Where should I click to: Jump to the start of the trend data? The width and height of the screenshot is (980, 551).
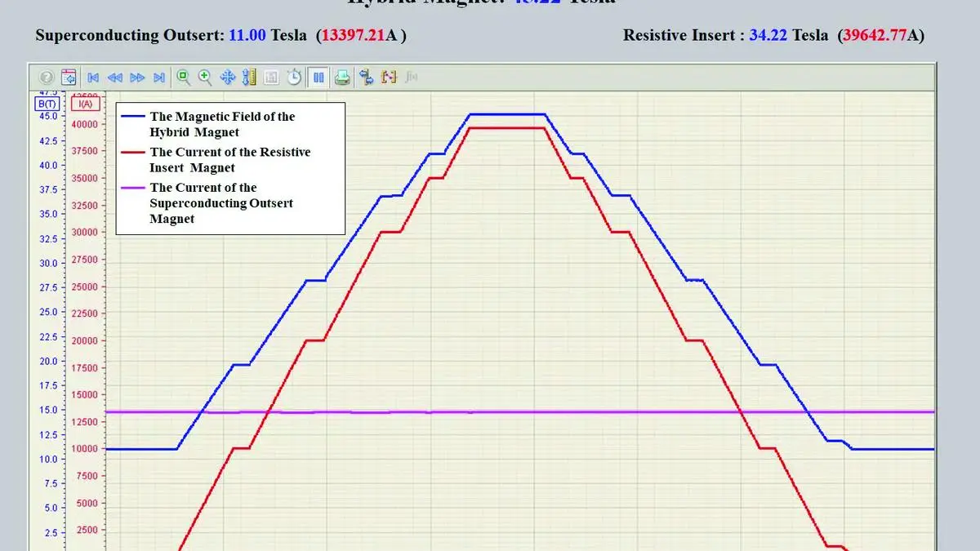tap(93, 78)
